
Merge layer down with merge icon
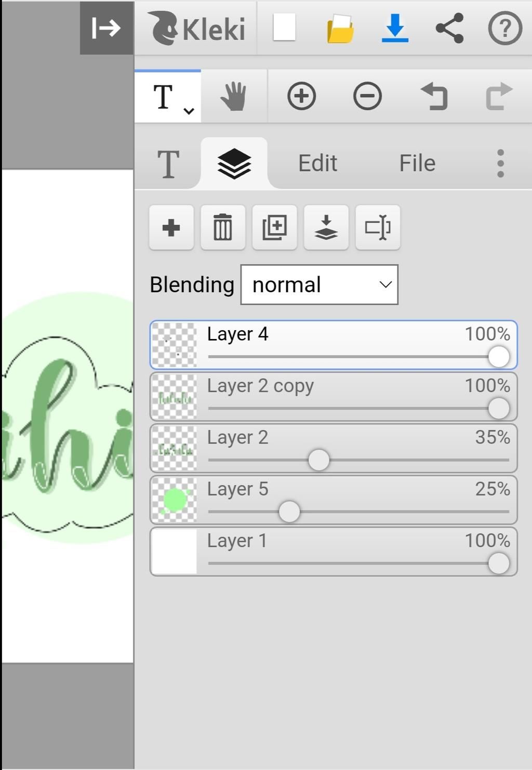pyautogui.click(x=326, y=228)
